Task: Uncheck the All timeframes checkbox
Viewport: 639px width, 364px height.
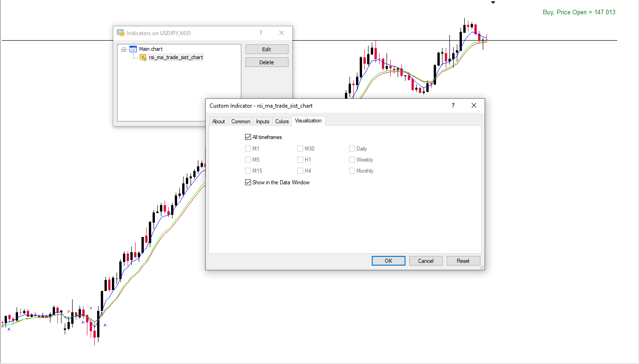Action: pos(248,137)
